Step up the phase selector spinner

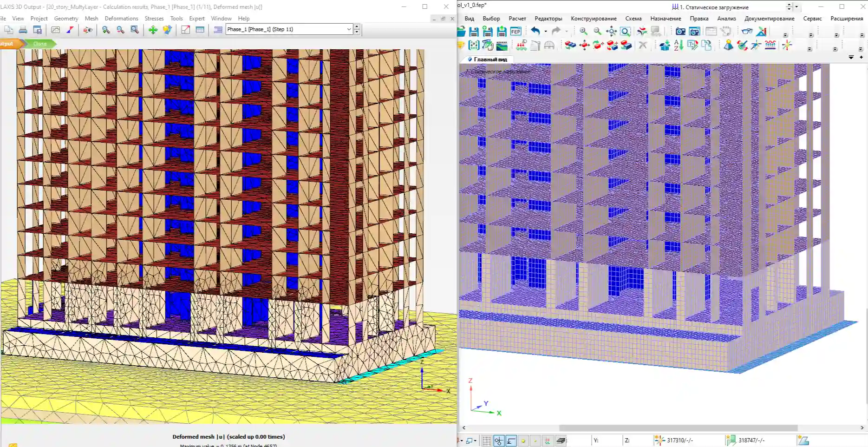pos(357,26)
